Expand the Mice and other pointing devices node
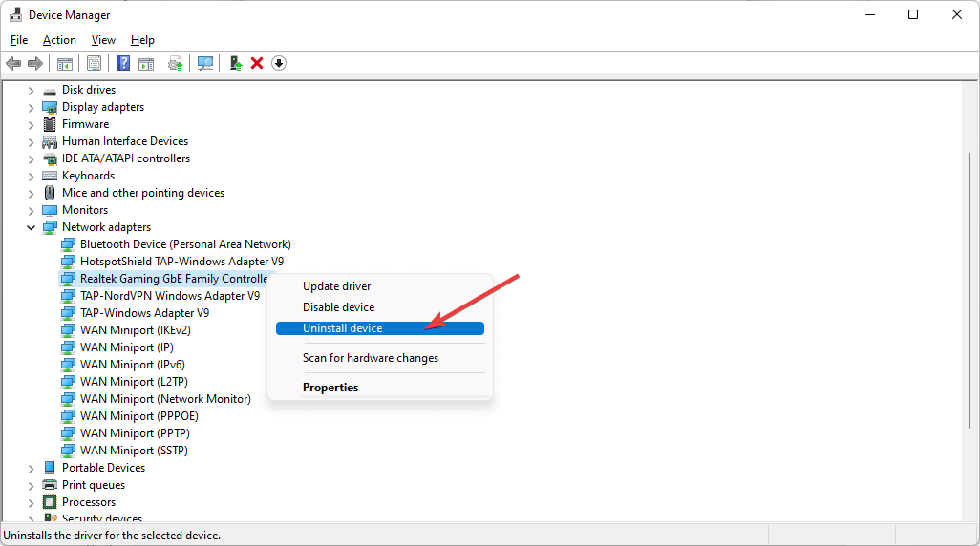Image resolution: width=980 pixels, height=546 pixels. click(x=31, y=194)
